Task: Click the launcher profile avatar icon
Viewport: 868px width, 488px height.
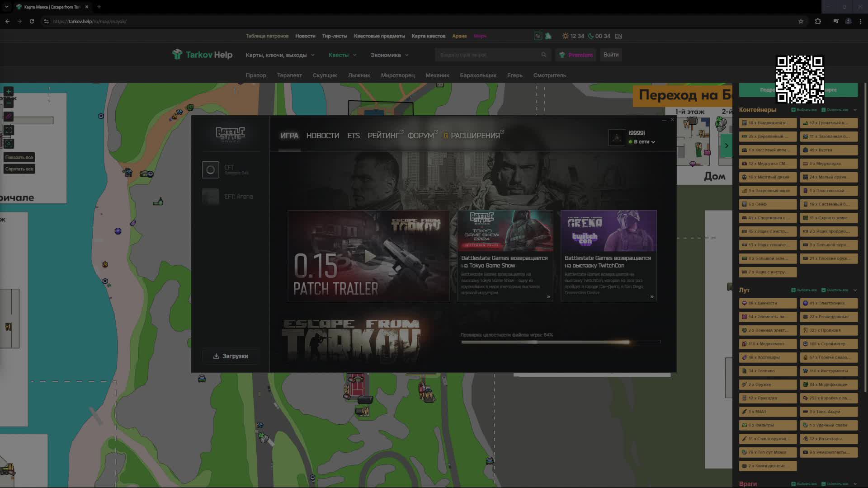Action: [616, 137]
